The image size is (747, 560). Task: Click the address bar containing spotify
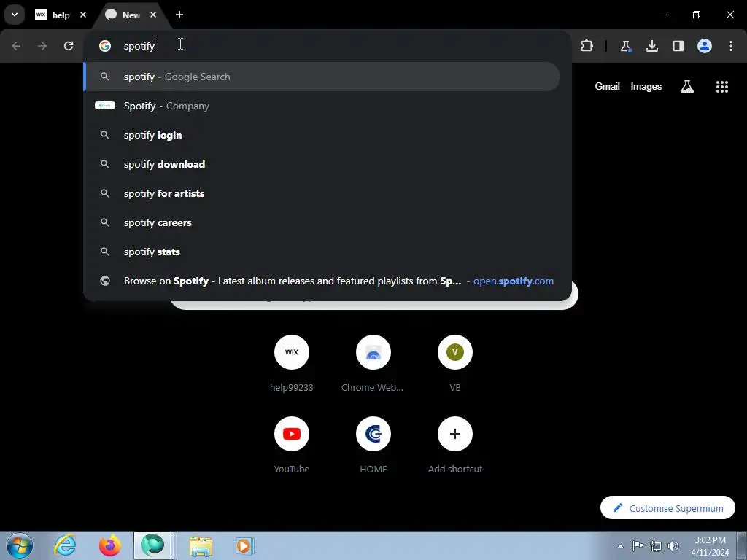328,46
